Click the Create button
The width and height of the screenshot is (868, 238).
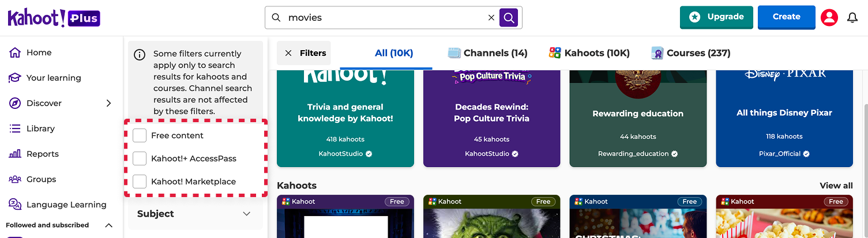(786, 17)
